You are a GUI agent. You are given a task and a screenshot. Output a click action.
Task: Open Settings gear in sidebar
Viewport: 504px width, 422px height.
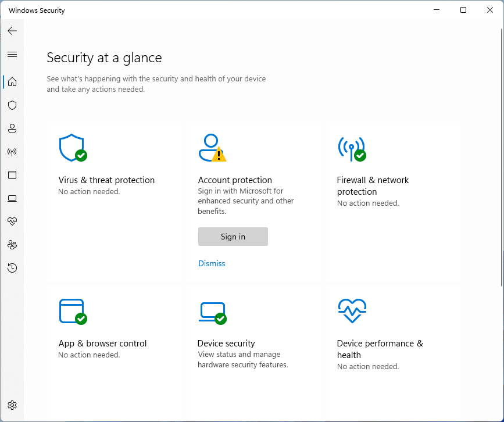(12, 405)
